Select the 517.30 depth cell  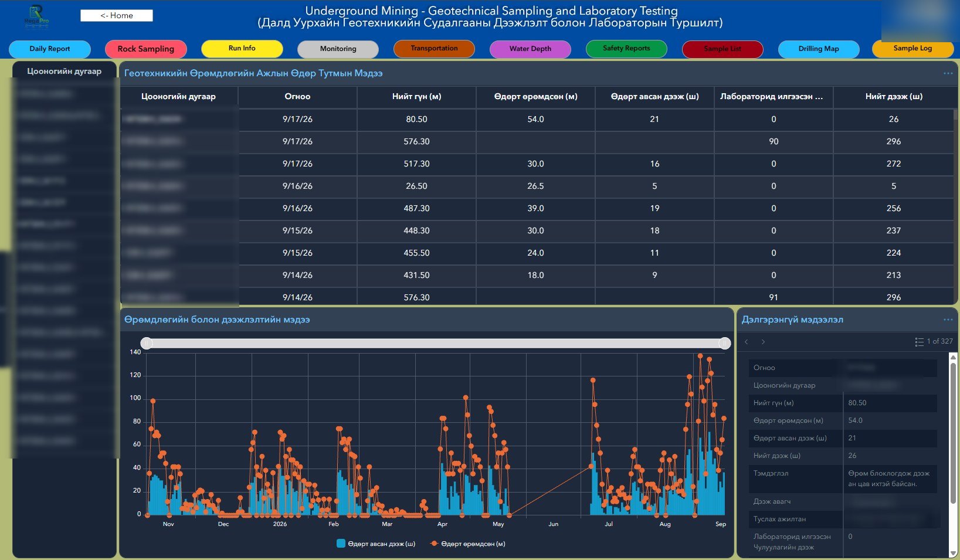click(x=416, y=164)
